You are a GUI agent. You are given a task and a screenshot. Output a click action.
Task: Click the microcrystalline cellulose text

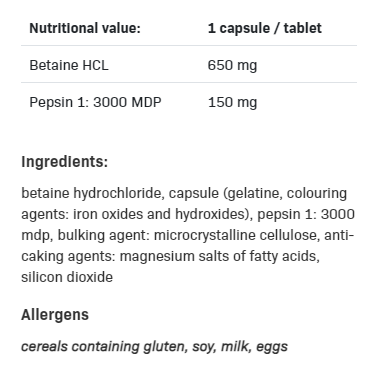click(237, 235)
